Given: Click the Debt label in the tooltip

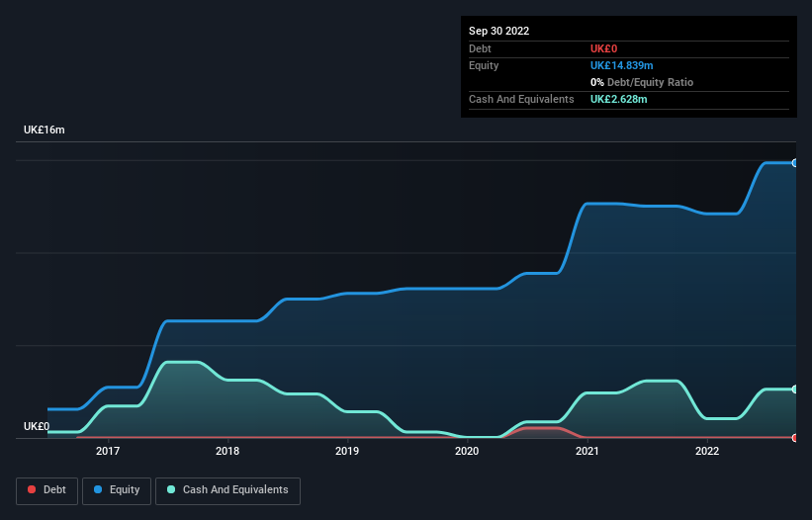Looking at the screenshot, I should point(480,48).
